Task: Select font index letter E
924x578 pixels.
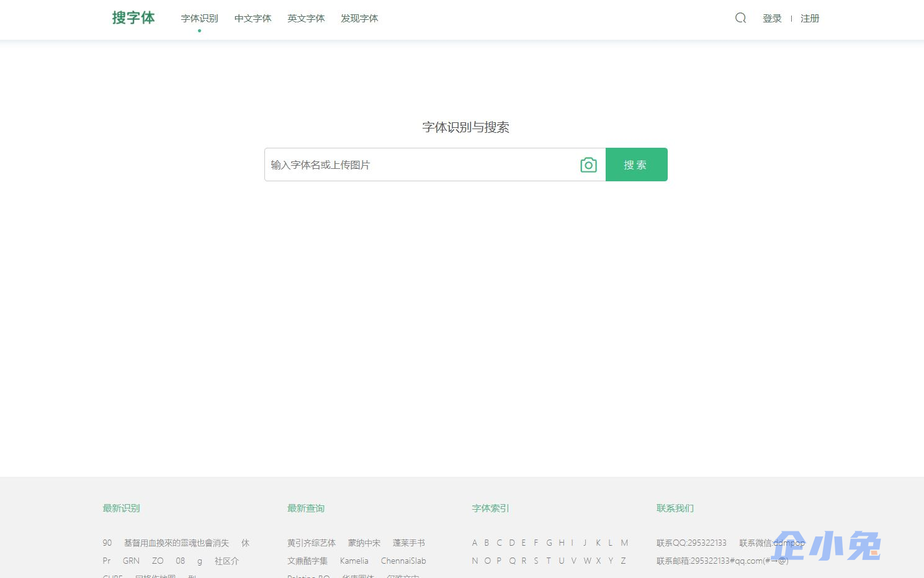Action: tap(524, 543)
